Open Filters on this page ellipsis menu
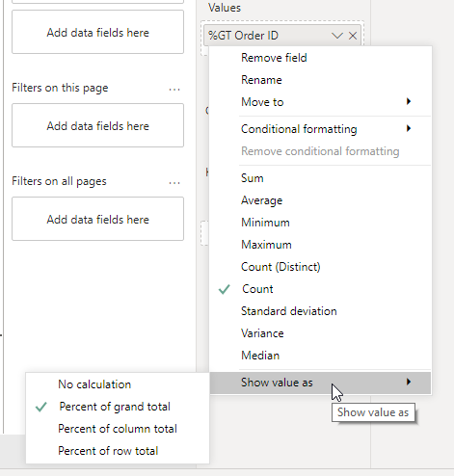Viewport: 454px width, 476px height. coord(174,90)
